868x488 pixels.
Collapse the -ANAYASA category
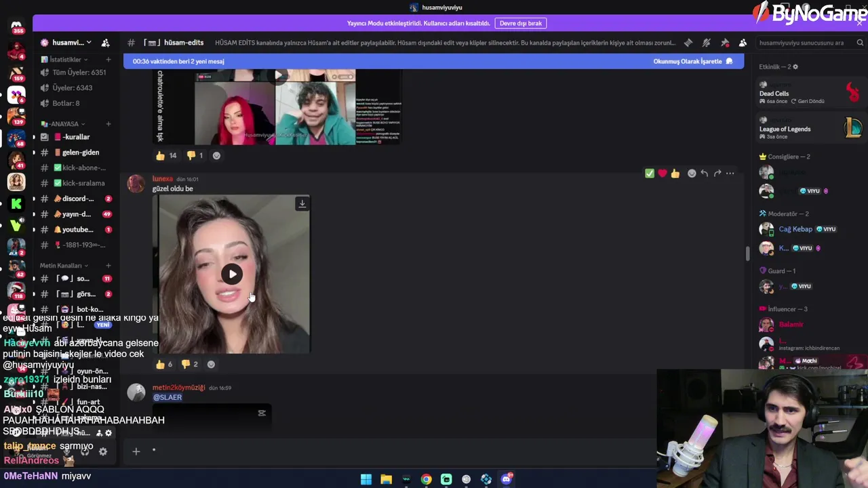62,124
